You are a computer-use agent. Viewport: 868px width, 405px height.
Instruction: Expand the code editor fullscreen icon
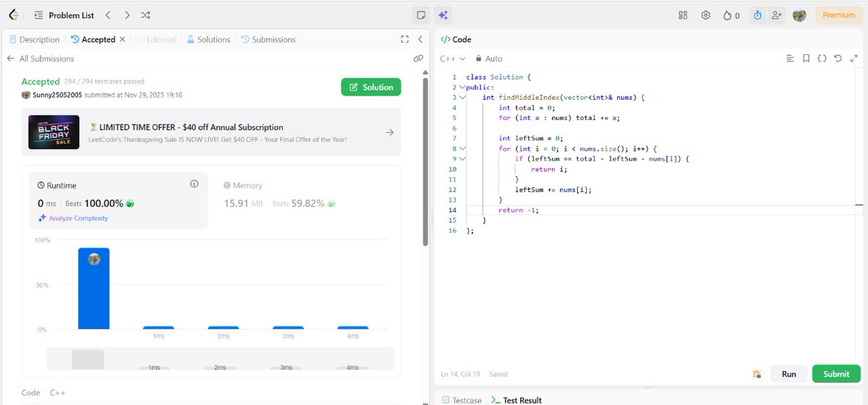pyautogui.click(x=854, y=59)
